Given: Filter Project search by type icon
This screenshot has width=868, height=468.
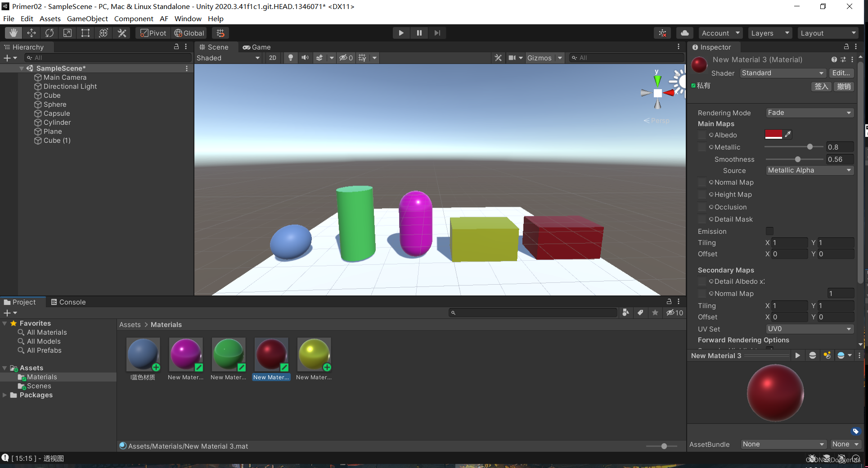Looking at the screenshot, I should (x=625, y=313).
